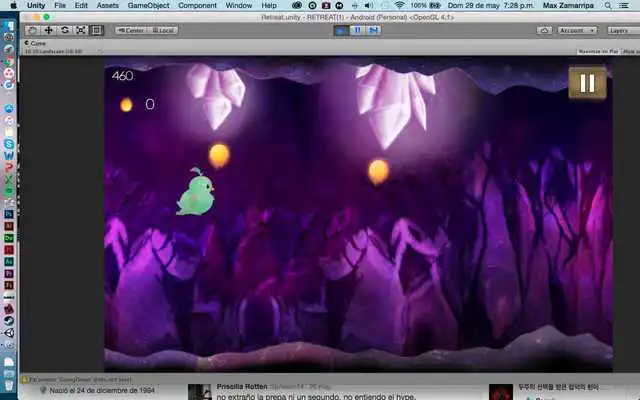Viewport: 640px width, 400px height.
Task: Select the Rect transform tool
Action: pos(96,30)
